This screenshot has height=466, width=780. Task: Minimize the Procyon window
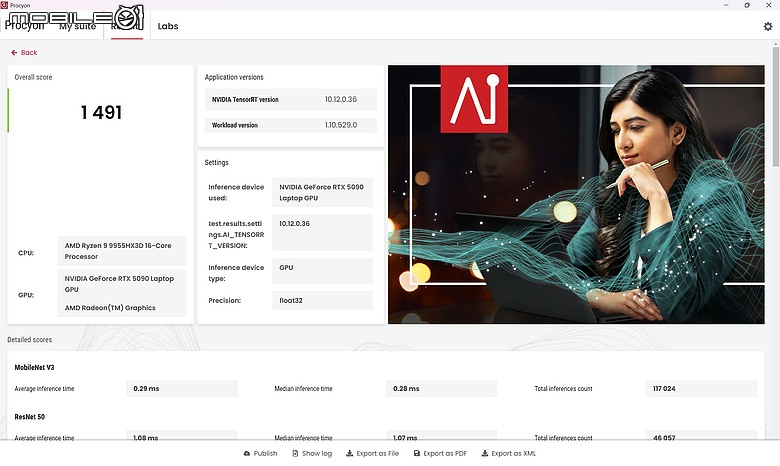tap(726, 5)
